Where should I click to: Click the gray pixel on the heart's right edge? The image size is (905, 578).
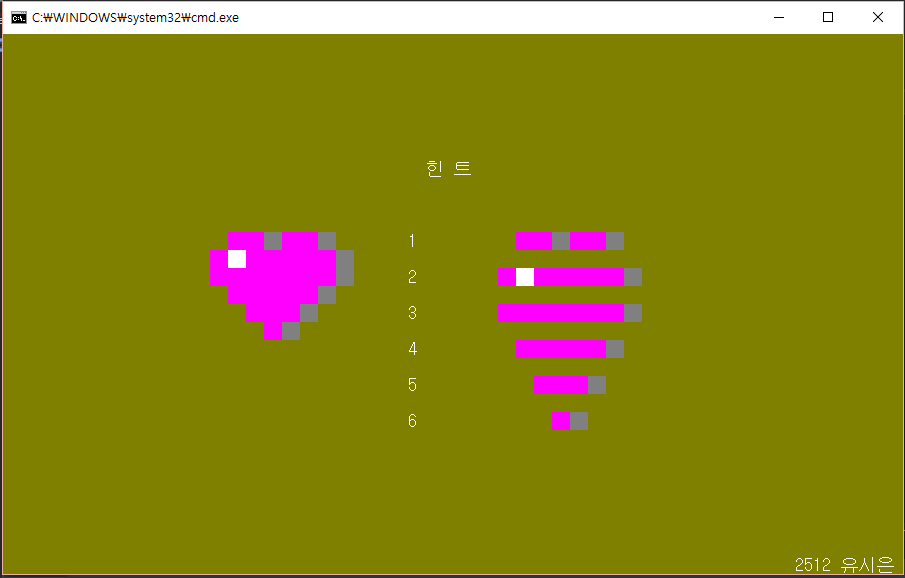point(346,268)
